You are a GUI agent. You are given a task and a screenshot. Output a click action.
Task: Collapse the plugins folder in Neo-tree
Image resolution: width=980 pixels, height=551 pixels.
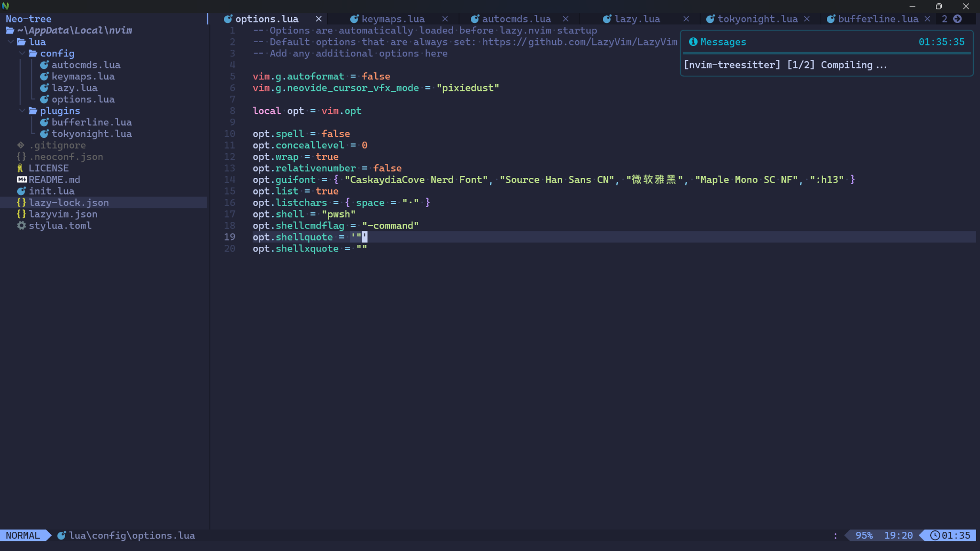22,111
